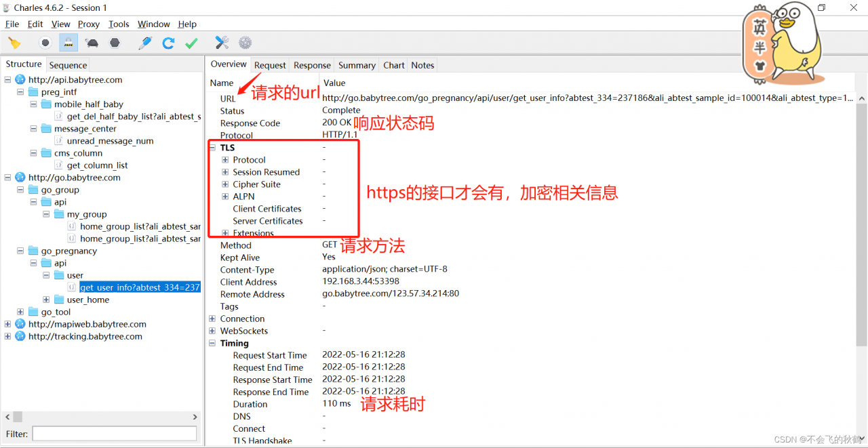This screenshot has width=868, height=448.
Task: Collapse the http://api.babytree.com host node
Action: pos(8,80)
